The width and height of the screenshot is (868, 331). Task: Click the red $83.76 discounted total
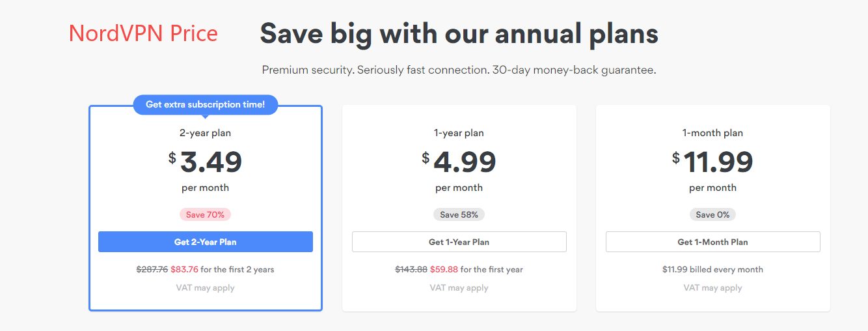tap(184, 269)
